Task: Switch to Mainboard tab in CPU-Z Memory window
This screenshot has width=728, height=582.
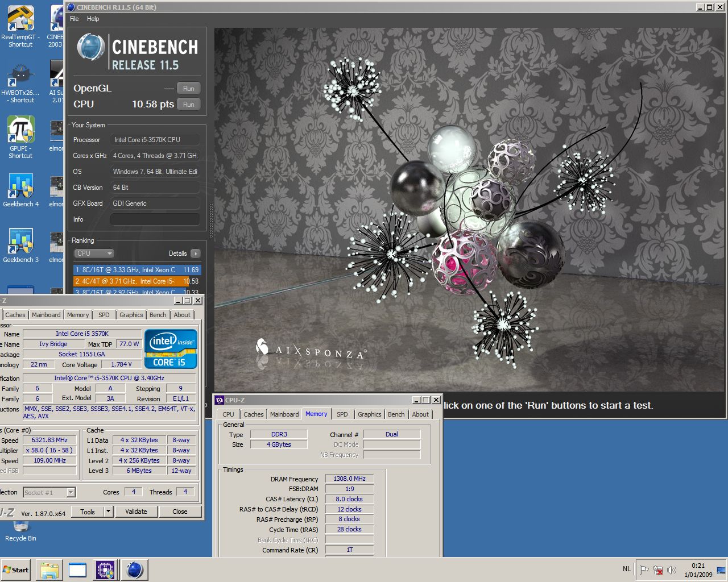Action: coord(284,414)
